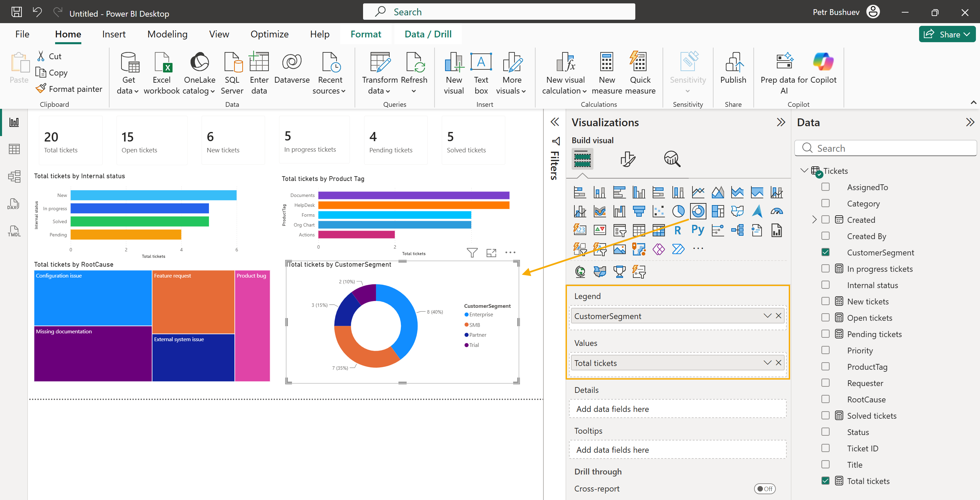Click the Data pane Search field
Viewport: 980px width, 500px height.
886,148
